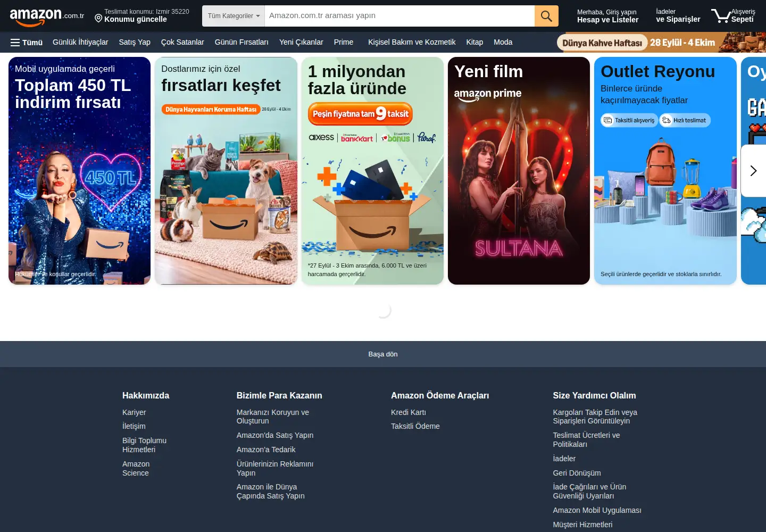
Task: Select Günlük İhtiyaçlar nav item
Action: [80, 42]
